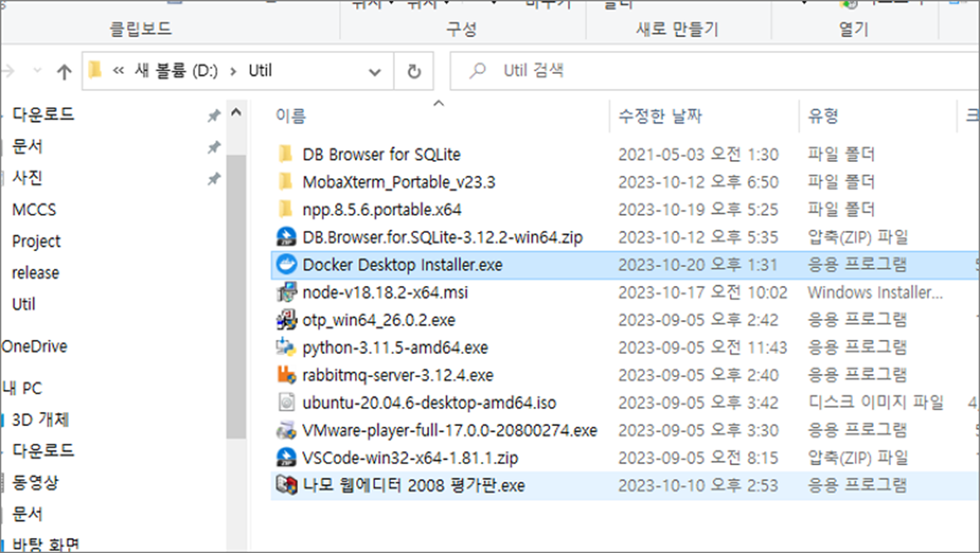This screenshot has width=980, height=553.
Task: Select the file name ubuntu-20.04.6-desktop-amd64.iso
Action: pos(429,403)
